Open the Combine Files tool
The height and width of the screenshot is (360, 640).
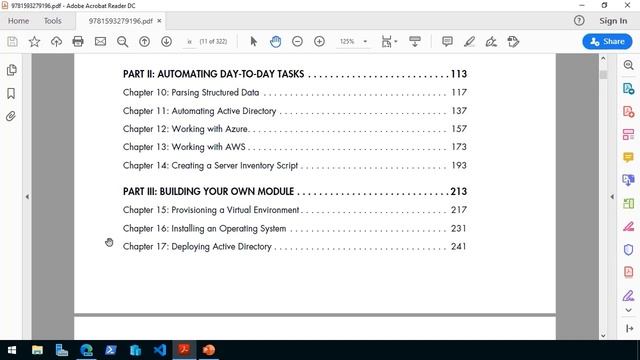point(629,180)
